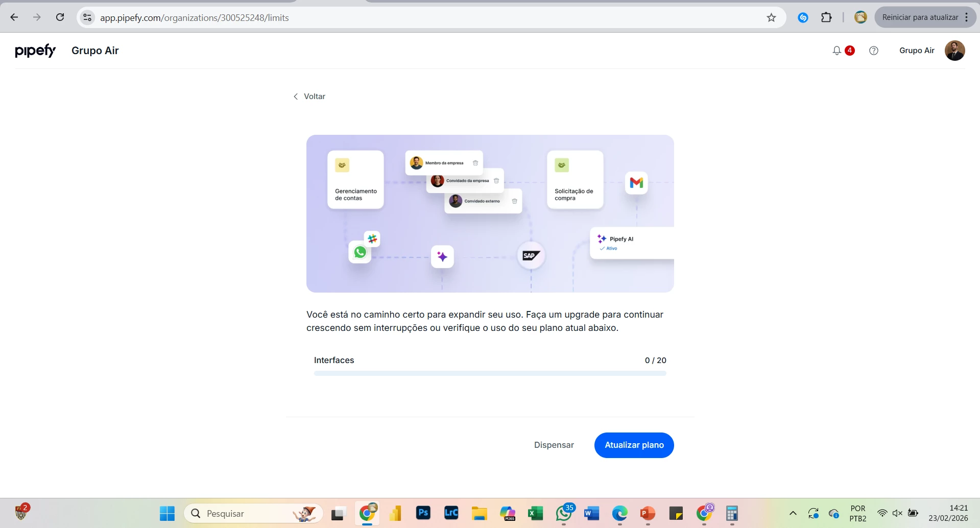Click the Wi-Fi network tray icon

tap(882, 513)
